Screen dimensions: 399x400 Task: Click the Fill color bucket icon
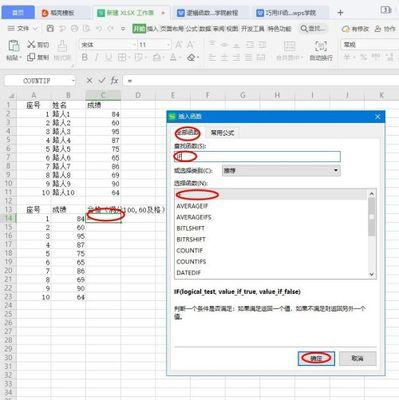(x=156, y=58)
